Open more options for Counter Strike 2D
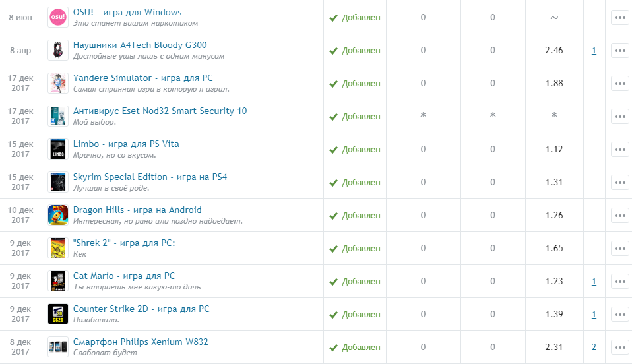This screenshot has height=364, width=632. point(620,315)
